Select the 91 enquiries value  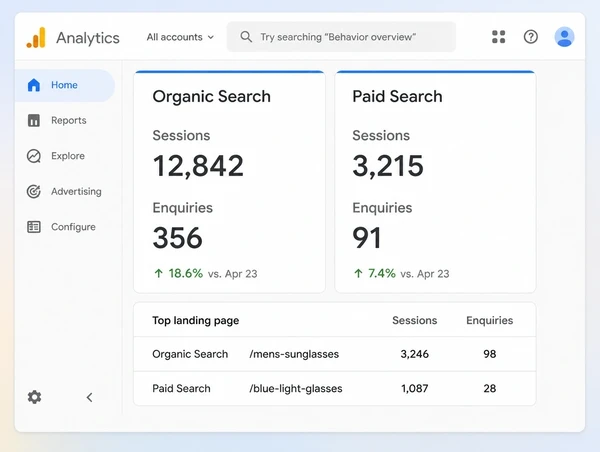[367, 238]
